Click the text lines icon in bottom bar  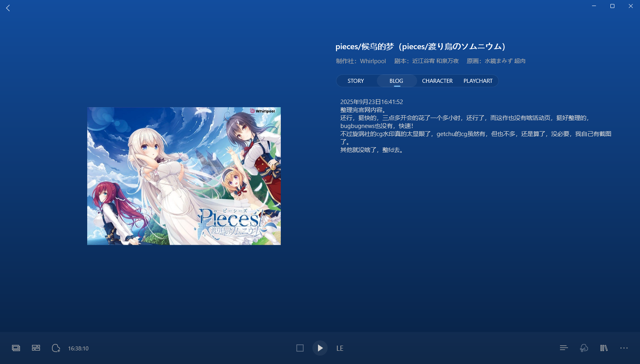click(564, 348)
